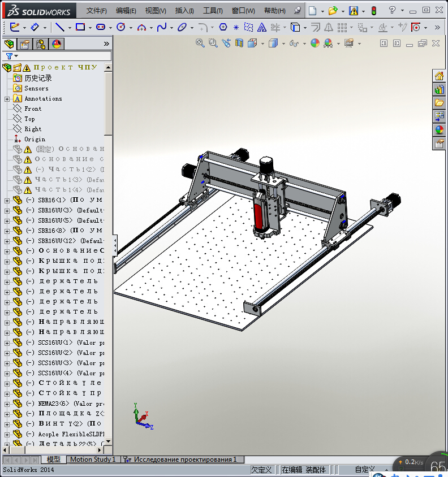Select the Mirror Entities tool

328,27
